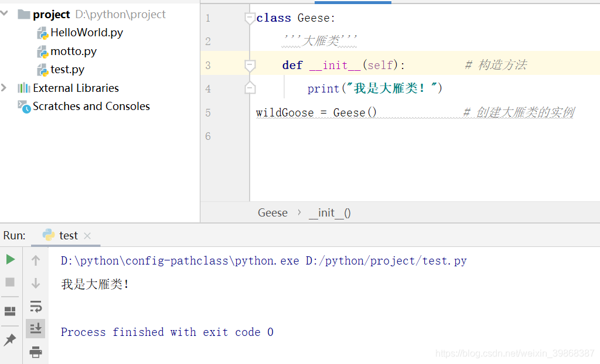
Task: Rerun the test script with green play icon
Action: pyautogui.click(x=11, y=260)
